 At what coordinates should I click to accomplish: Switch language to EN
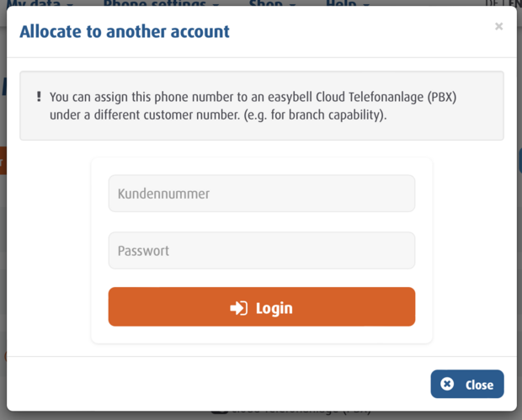514,3
